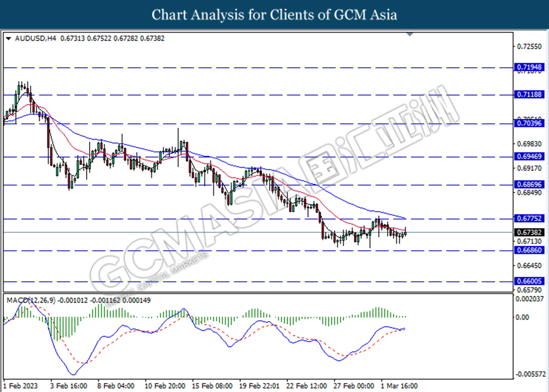Image resolution: width=549 pixels, height=392 pixels.
Task: Click the 27 Feb 00:00 date label
Action: [x=354, y=386]
